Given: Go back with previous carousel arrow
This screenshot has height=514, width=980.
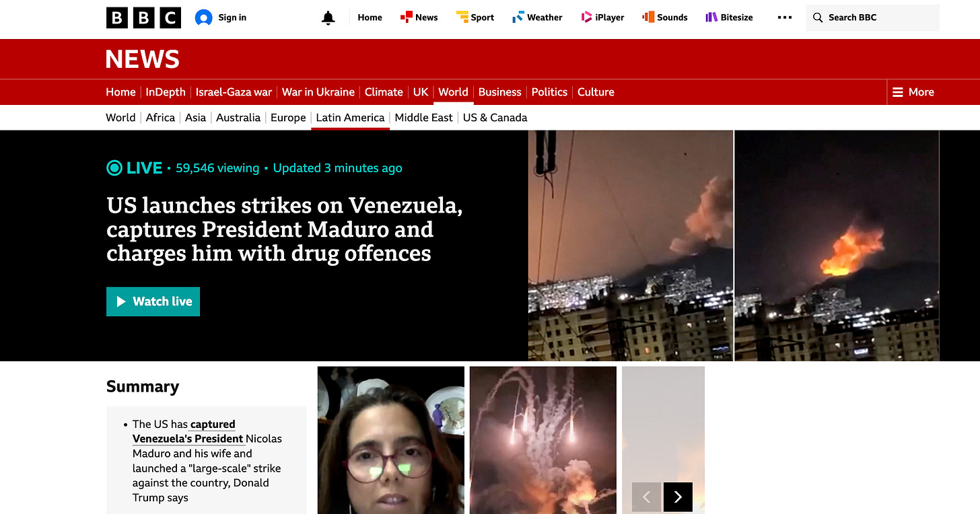Looking at the screenshot, I should [646, 497].
